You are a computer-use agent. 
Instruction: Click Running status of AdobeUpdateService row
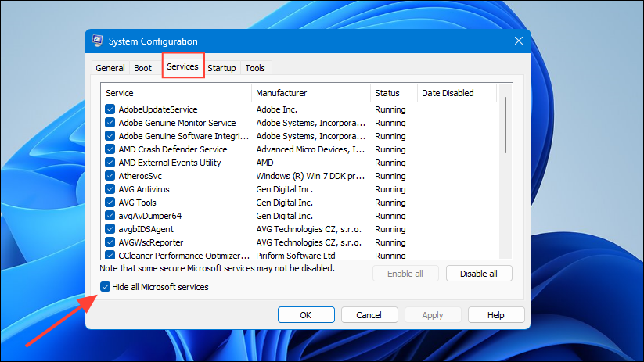click(390, 109)
